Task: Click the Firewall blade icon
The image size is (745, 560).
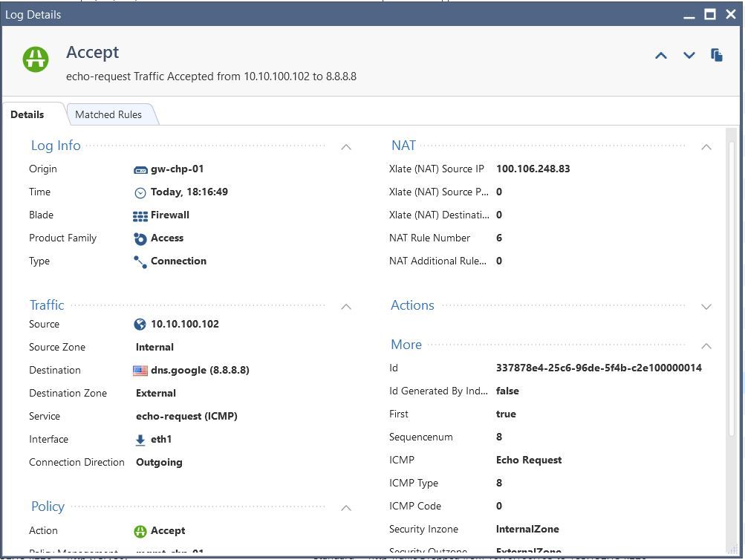Action: tap(140, 215)
